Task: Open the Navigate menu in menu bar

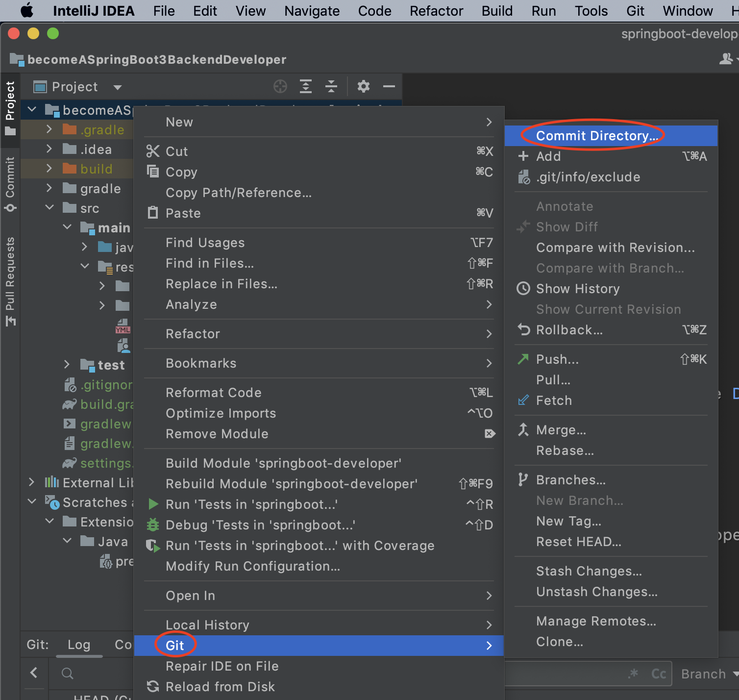Action: tap(312, 11)
